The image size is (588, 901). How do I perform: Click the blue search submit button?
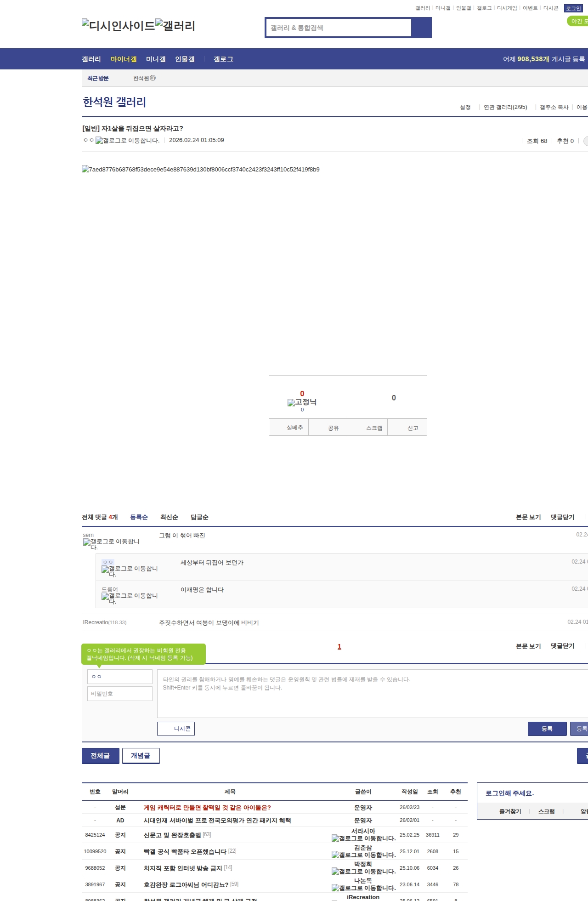click(x=421, y=28)
